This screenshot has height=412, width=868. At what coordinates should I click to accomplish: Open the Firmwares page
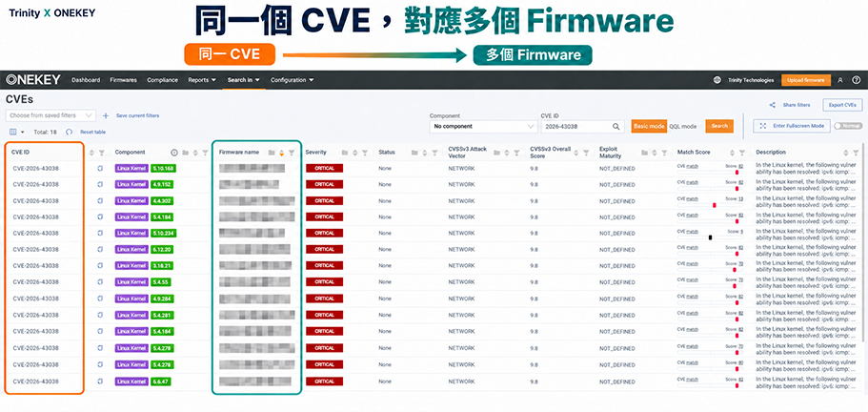pyautogui.click(x=124, y=80)
